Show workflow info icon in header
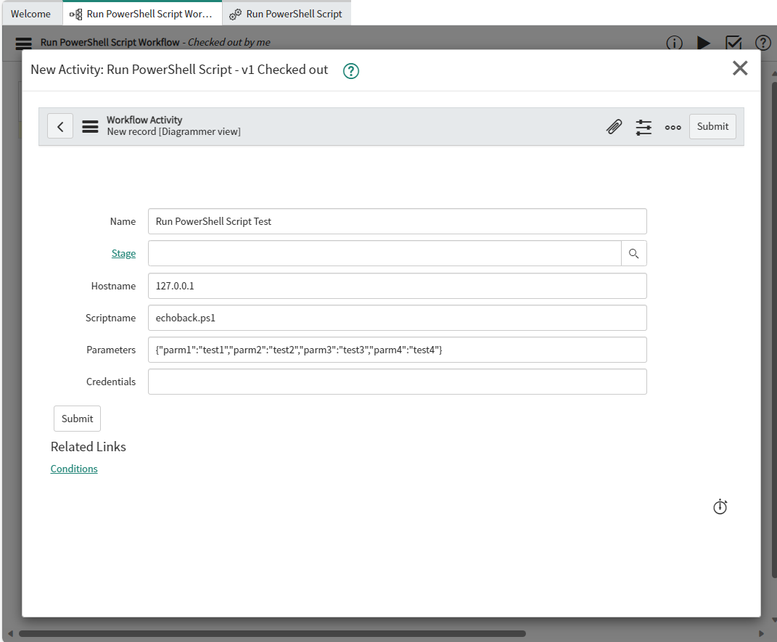Image resolution: width=777 pixels, height=642 pixels. (674, 43)
